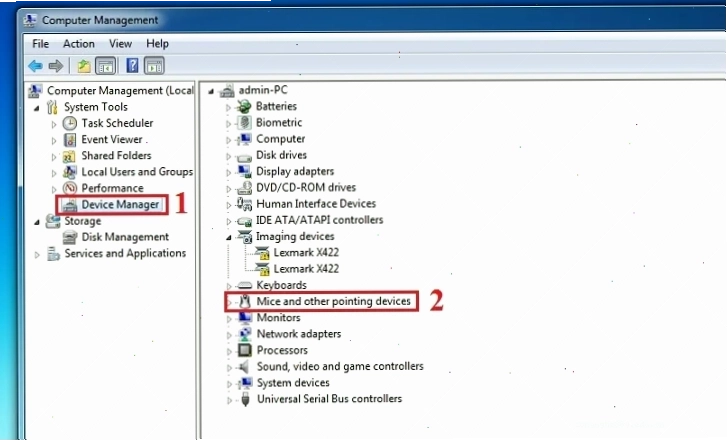Collapse the admin-PC root node
This screenshot has width=727, height=441.
pyautogui.click(x=211, y=91)
